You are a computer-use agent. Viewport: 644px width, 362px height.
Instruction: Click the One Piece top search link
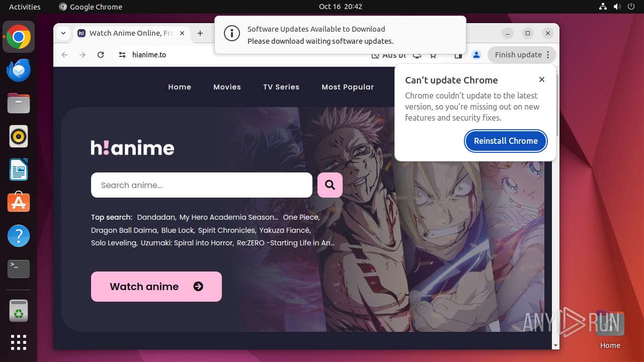301,217
